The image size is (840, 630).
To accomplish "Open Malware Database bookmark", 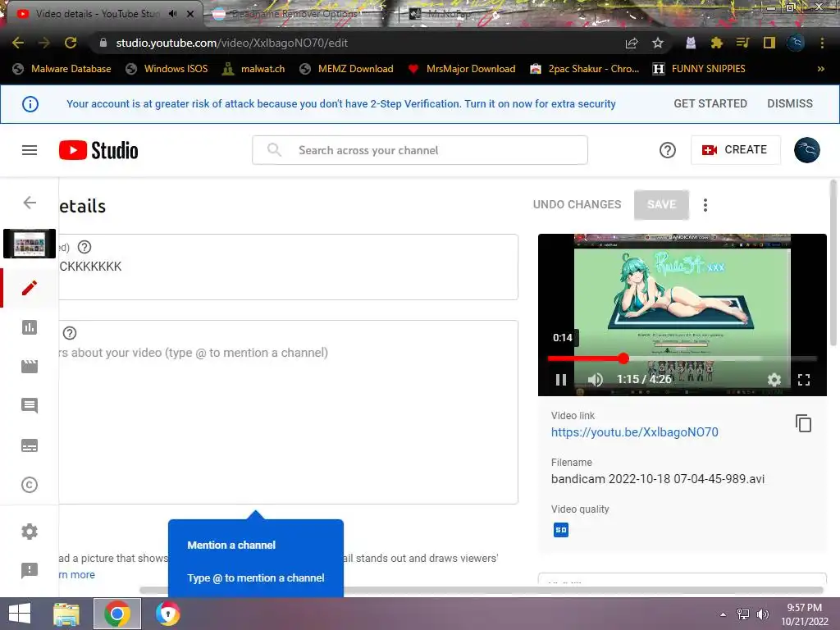I will coord(62,69).
